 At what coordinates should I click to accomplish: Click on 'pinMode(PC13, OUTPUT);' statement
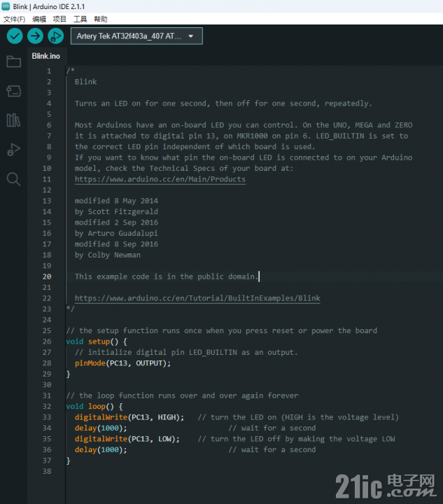[x=122, y=363]
